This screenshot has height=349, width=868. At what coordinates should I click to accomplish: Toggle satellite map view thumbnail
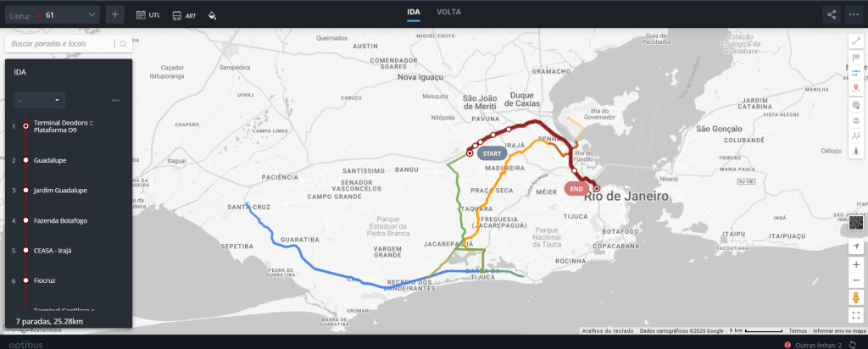coord(855,223)
